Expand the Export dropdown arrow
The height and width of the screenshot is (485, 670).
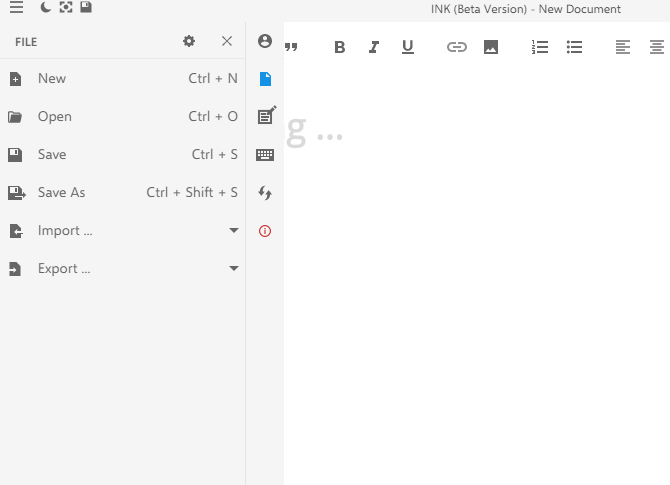coord(234,268)
